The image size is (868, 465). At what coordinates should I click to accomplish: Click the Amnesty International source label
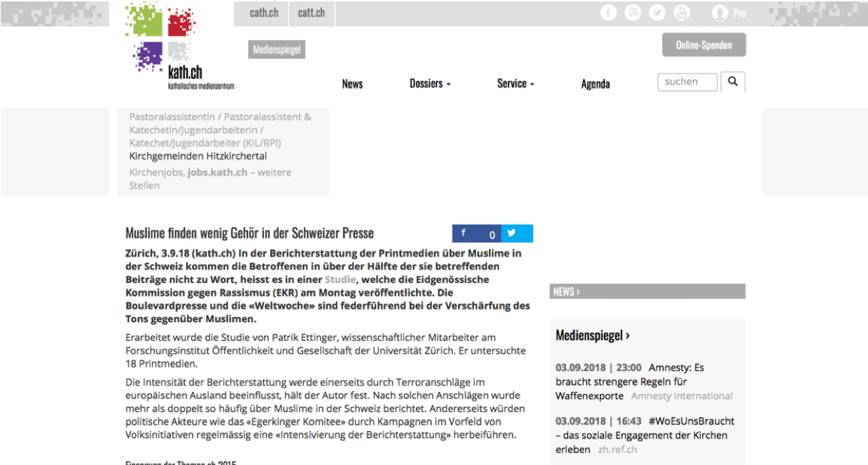681,396
